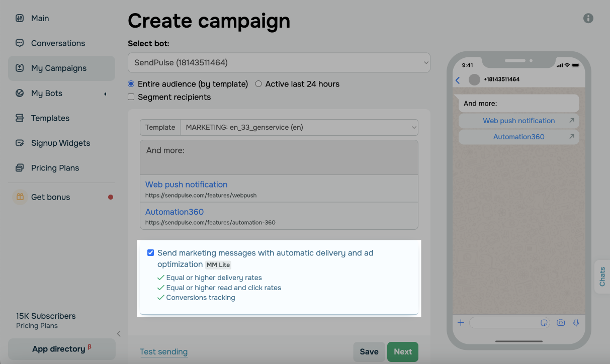
Task: Click the Web push notification link
Action: (186, 185)
